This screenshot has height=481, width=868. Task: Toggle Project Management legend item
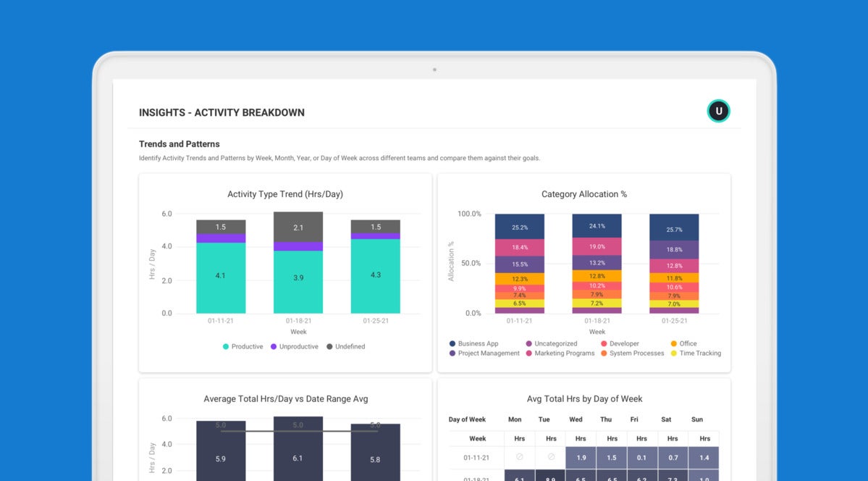(484, 354)
